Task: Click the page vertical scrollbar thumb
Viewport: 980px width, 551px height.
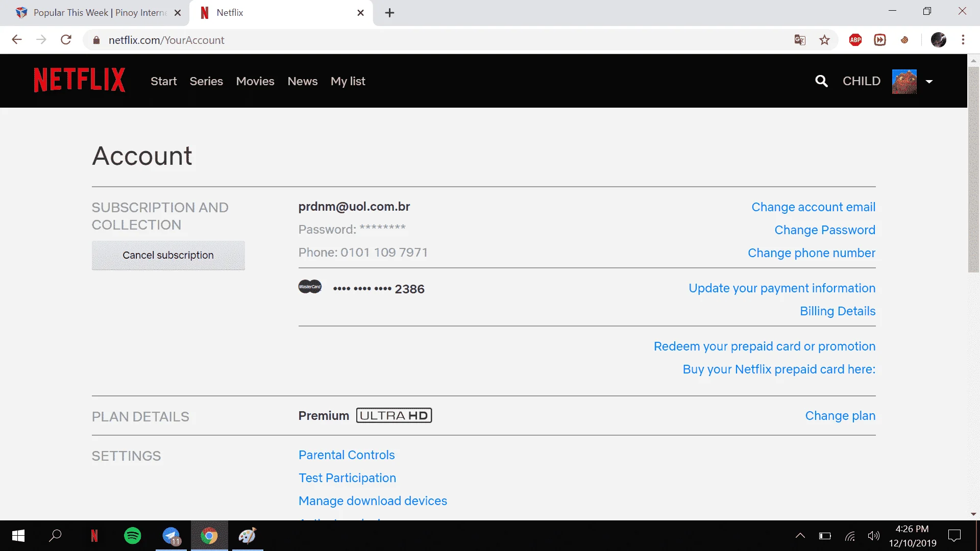Action: (x=973, y=168)
